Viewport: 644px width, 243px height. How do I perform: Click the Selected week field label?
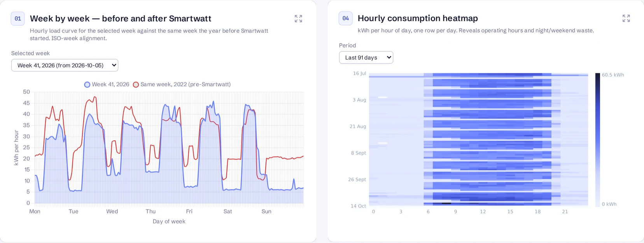point(30,53)
